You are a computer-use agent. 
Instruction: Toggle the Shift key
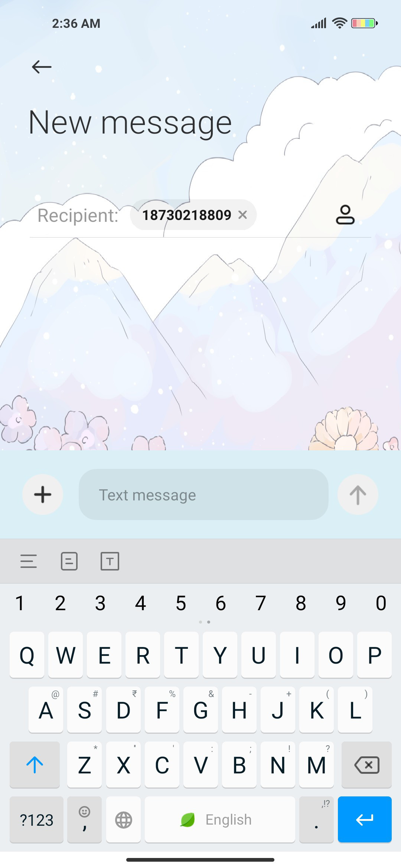click(35, 765)
